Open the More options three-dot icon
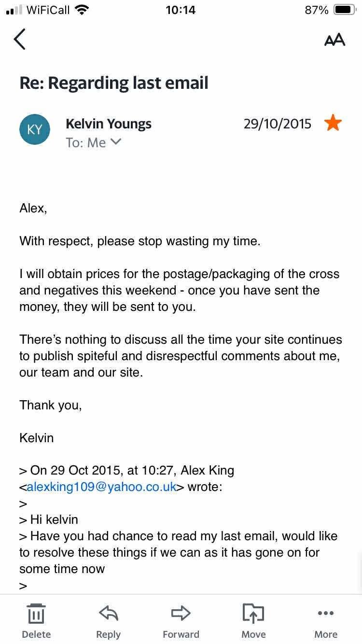Image resolution: width=362 pixels, height=644 pixels. [x=326, y=614]
